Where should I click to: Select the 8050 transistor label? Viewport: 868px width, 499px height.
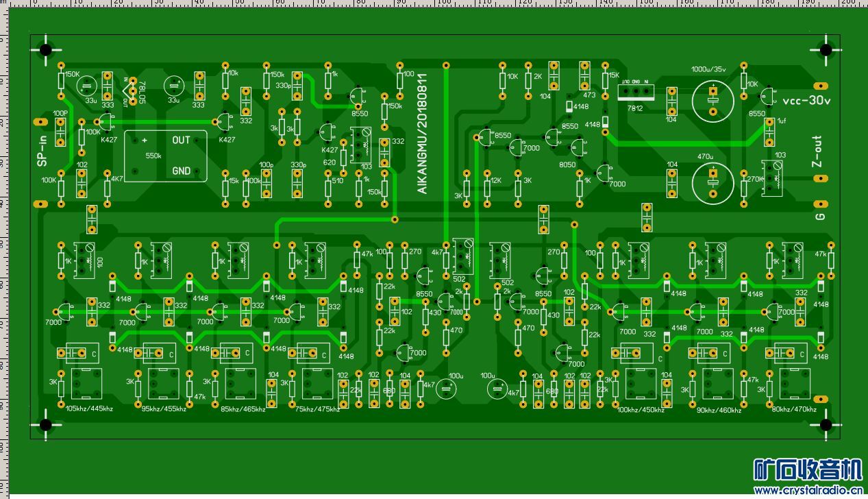567,165
